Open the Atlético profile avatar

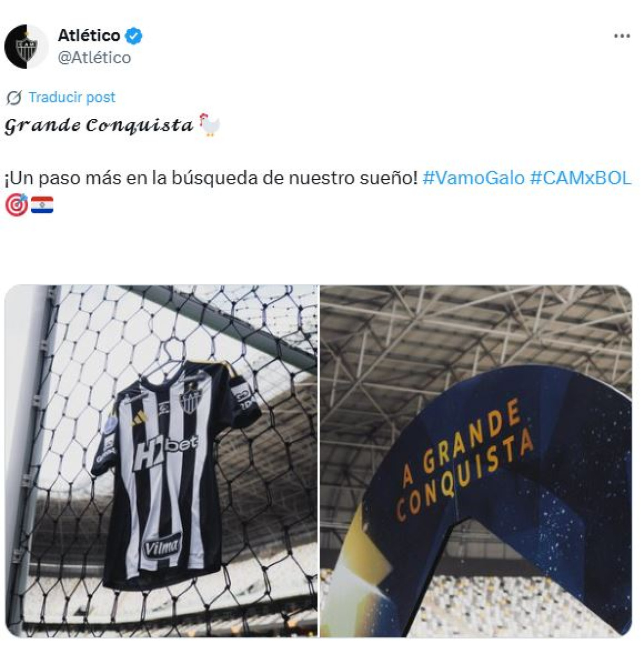(x=26, y=46)
